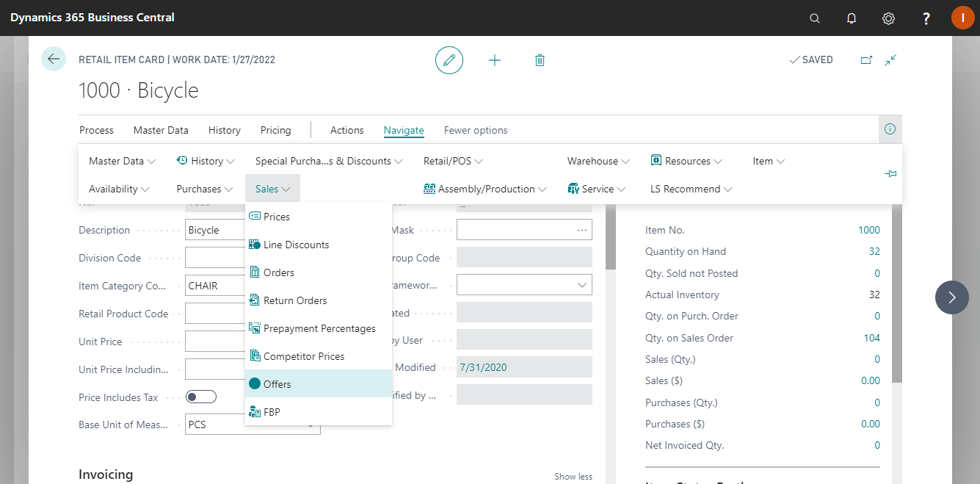Toggle the FactBox info icon
The image size is (980, 484).
[890, 129]
